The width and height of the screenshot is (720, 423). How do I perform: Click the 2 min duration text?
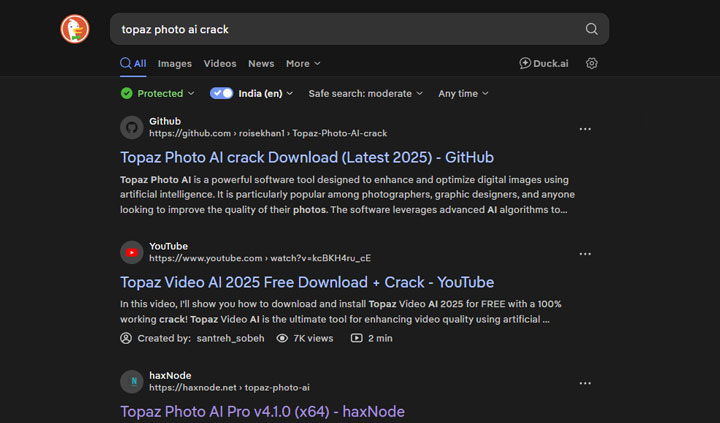pos(380,338)
